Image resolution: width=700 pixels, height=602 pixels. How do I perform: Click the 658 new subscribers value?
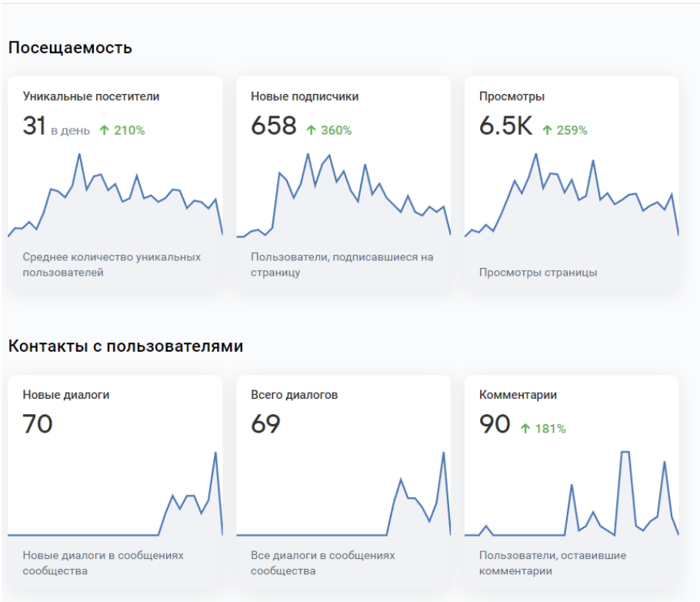pos(274,125)
